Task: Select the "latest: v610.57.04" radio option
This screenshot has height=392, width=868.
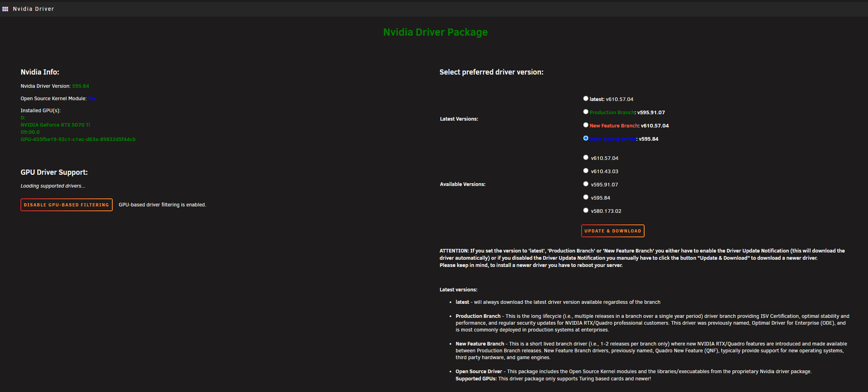Action: click(586, 99)
